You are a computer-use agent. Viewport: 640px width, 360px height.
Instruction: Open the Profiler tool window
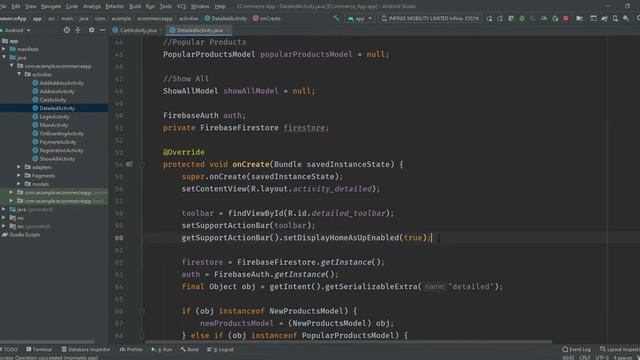tap(131, 349)
